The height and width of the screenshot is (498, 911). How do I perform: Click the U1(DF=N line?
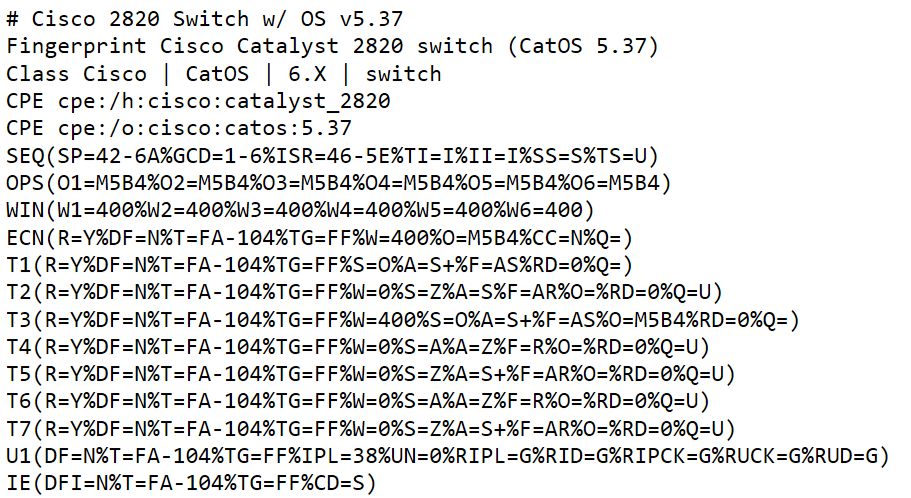coord(447,456)
